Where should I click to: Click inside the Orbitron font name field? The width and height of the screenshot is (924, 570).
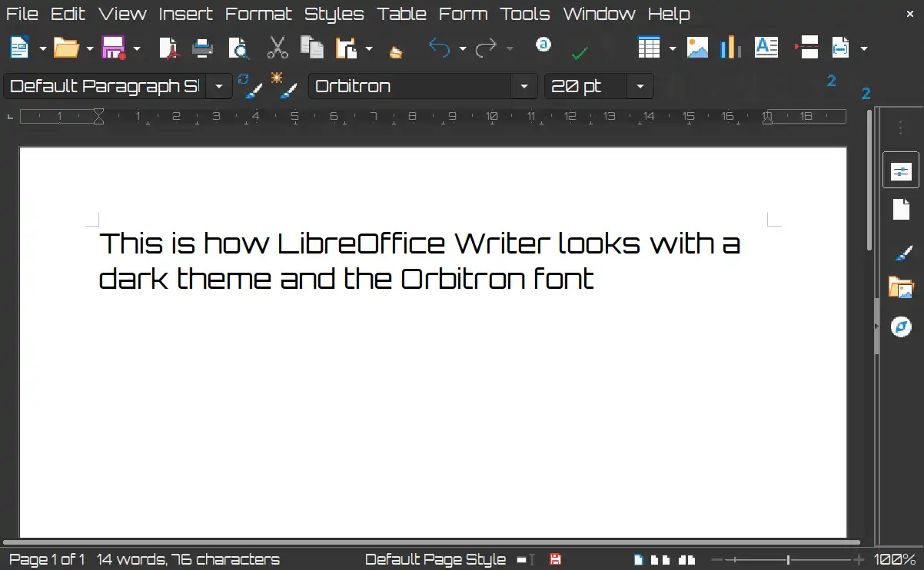[410, 86]
